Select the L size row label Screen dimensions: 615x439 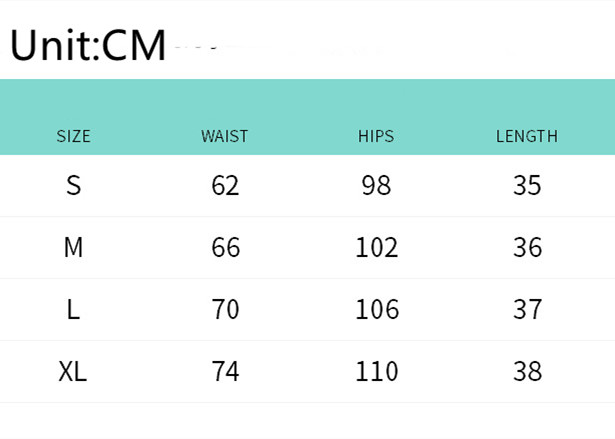[x=73, y=309]
